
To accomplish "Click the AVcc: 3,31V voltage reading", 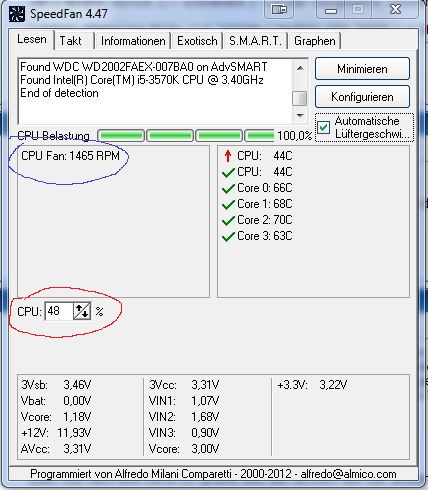I will point(56,449).
